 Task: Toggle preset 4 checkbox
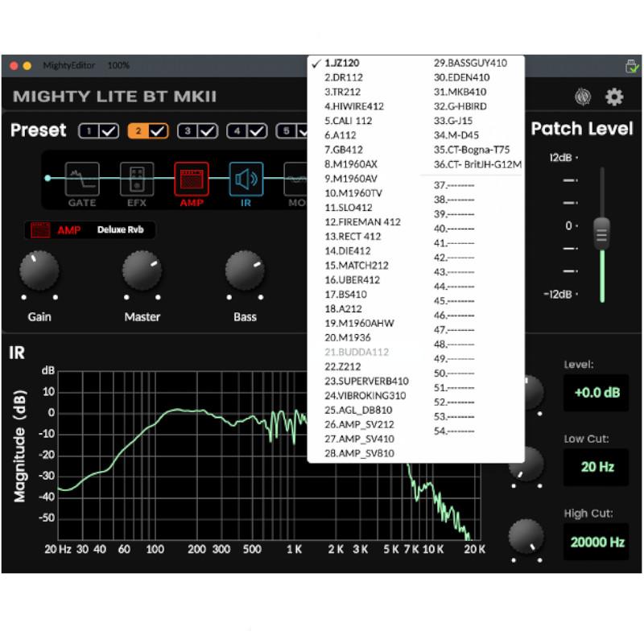(x=257, y=131)
